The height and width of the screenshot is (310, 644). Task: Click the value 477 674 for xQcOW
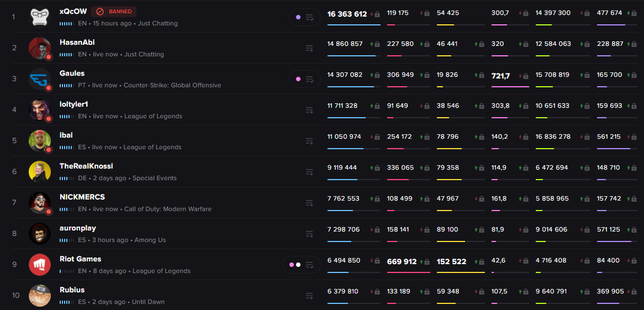click(610, 13)
